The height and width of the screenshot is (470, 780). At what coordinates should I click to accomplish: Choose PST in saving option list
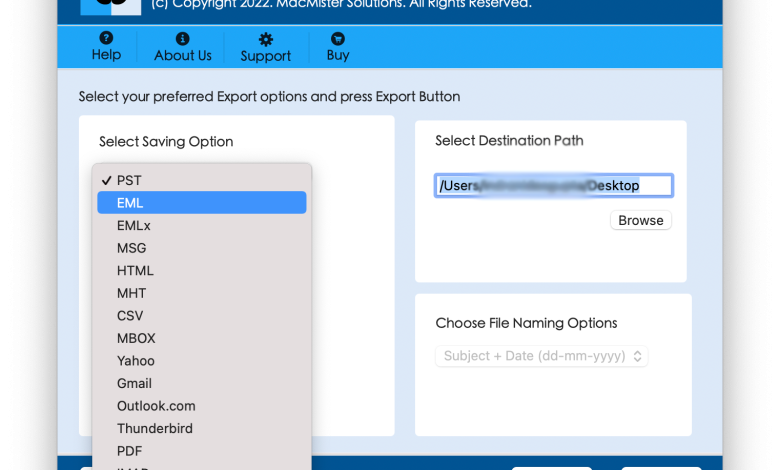[201, 180]
